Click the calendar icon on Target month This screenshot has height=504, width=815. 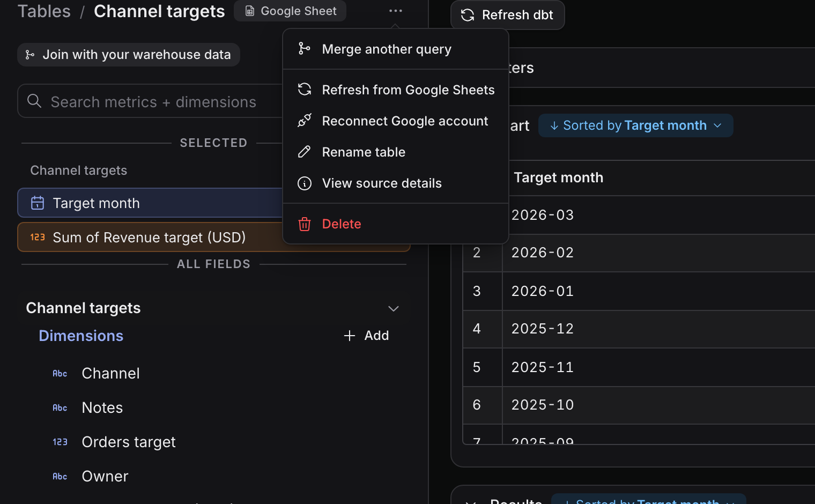pyautogui.click(x=38, y=203)
